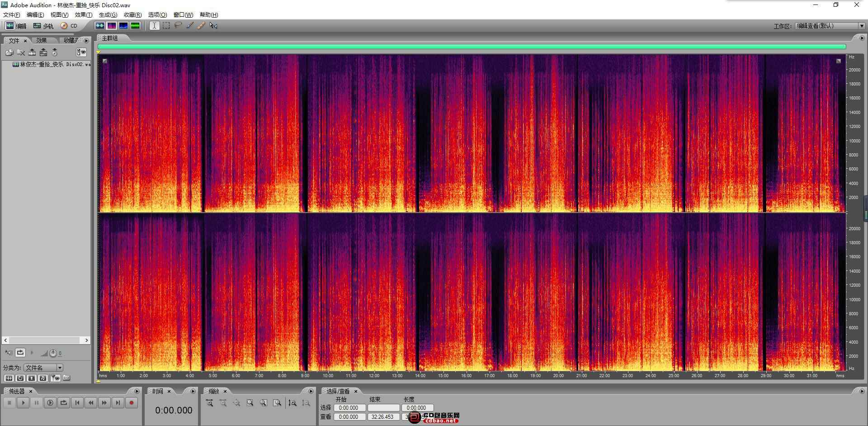
Task: Choose the Scrub tool
Action: [x=213, y=26]
